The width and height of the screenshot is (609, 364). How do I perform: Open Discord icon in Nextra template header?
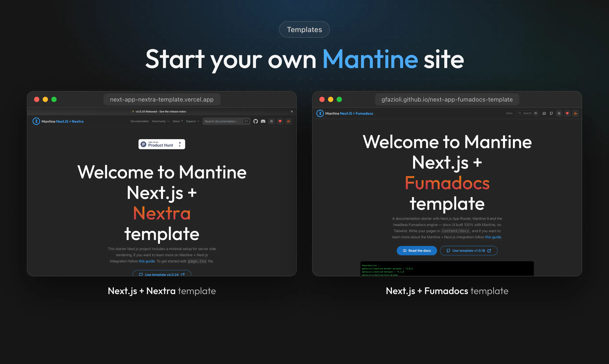click(263, 121)
